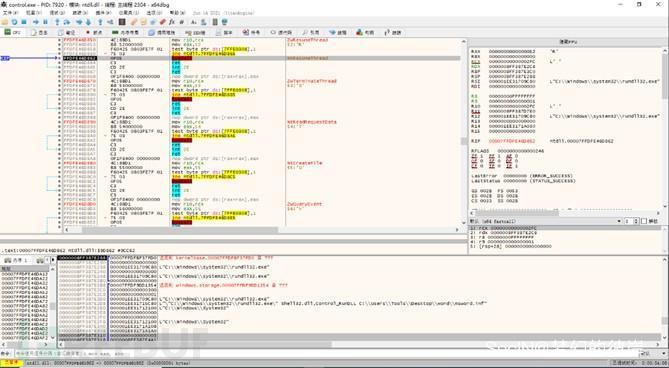Image resolution: width=669 pixels, height=368 pixels.
Task: Select the highlighted current instruction address row
Action: pyautogui.click(x=80, y=58)
